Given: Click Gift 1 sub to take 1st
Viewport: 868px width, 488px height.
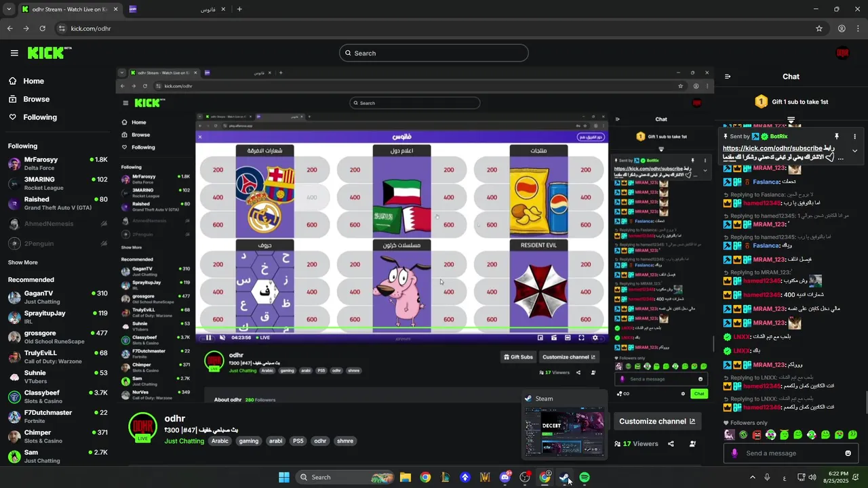Looking at the screenshot, I should 791,102.
